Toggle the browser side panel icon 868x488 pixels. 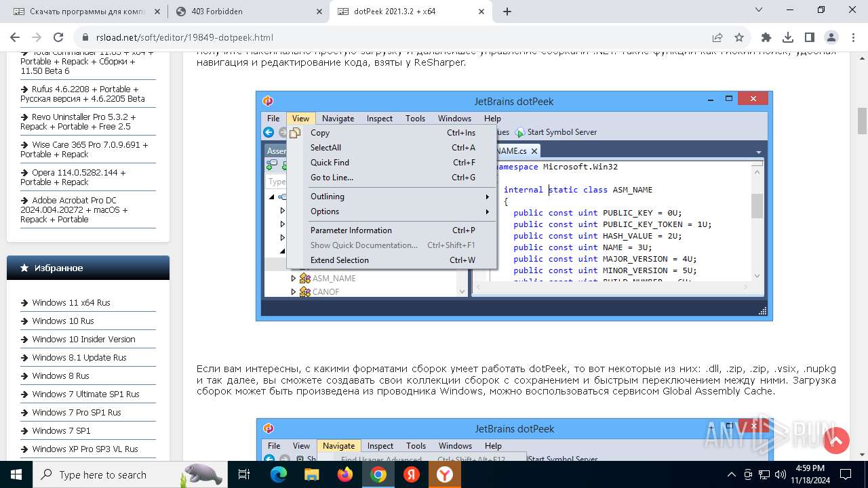click(x=810, y=37)
